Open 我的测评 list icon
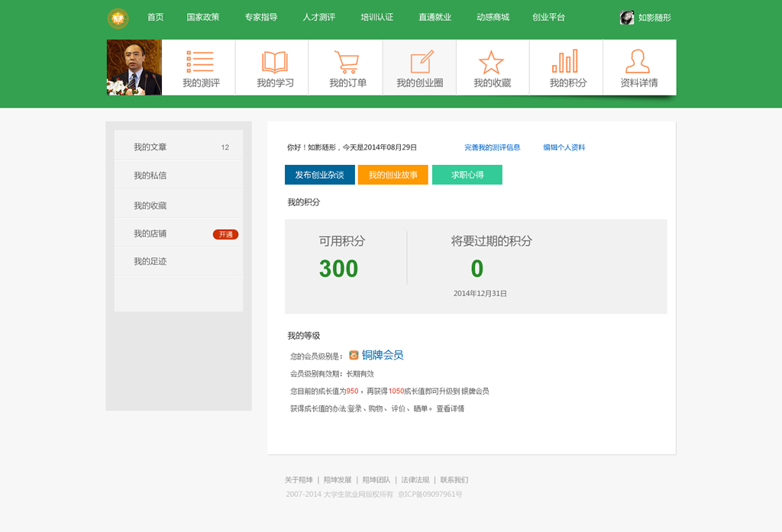 [200, 62]
